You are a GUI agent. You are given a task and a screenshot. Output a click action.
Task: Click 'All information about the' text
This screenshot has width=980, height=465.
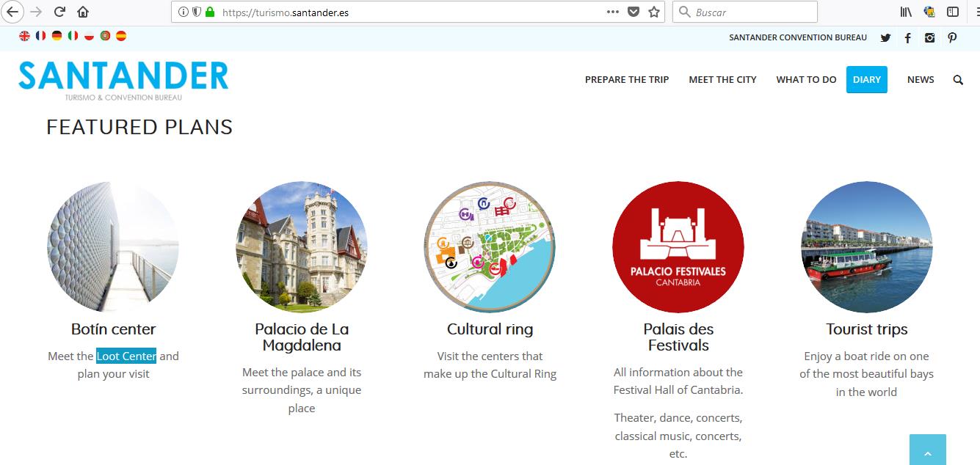678,373
